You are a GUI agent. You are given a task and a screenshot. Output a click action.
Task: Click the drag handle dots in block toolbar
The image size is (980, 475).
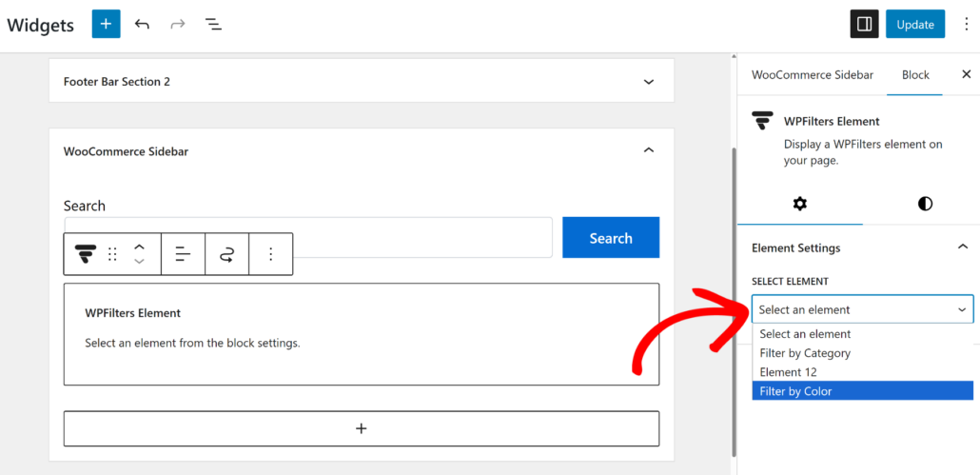tap(112, 254)
